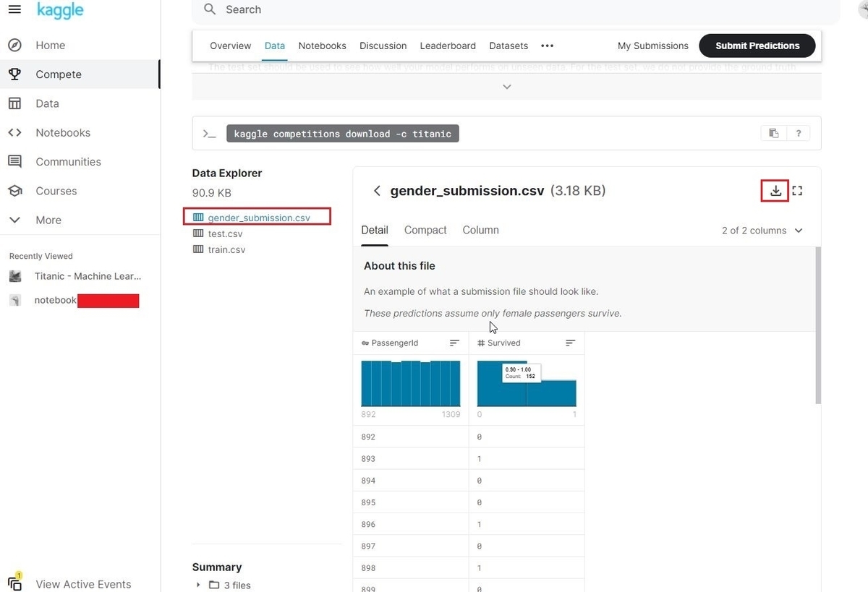
Task: Click Notebooks in the sidebar
Action: tap(63, 132)
